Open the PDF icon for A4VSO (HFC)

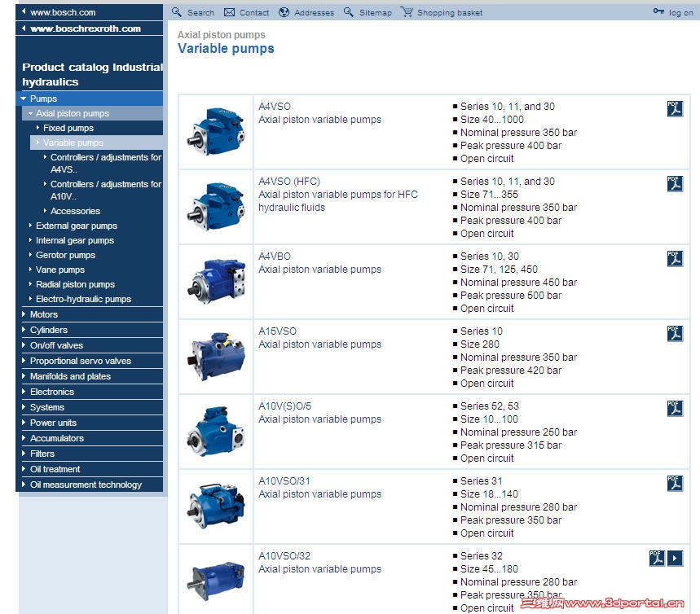click(x=675, y=183)
